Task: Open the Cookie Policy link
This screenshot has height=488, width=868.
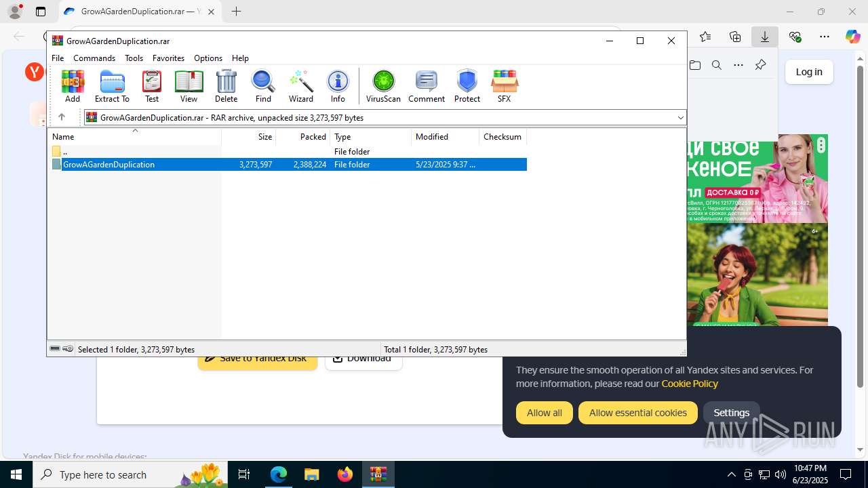Action: (690, 384)
